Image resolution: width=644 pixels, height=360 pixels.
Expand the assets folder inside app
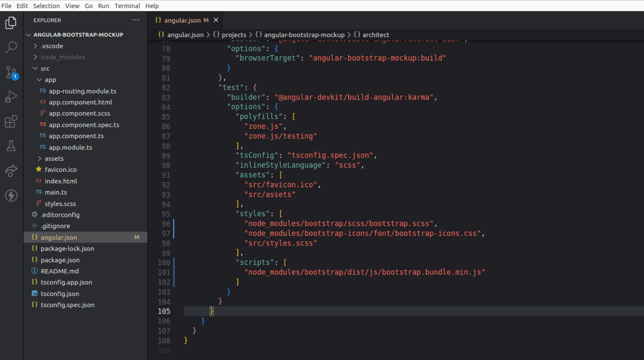click(x=55, y=158)
